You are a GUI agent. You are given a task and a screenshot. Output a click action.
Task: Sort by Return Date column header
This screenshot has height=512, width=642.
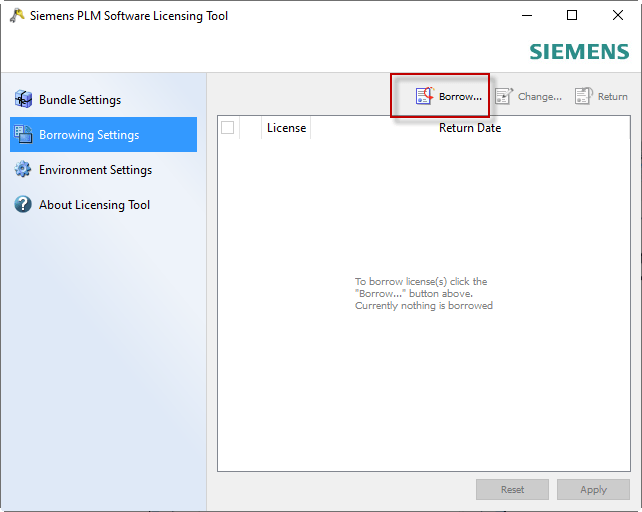[x=470, y=128]
